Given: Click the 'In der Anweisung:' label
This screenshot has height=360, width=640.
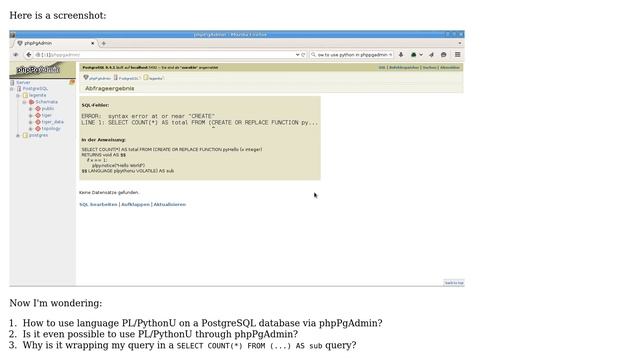Looking at the screenshot, I should [x=103, y=140].
